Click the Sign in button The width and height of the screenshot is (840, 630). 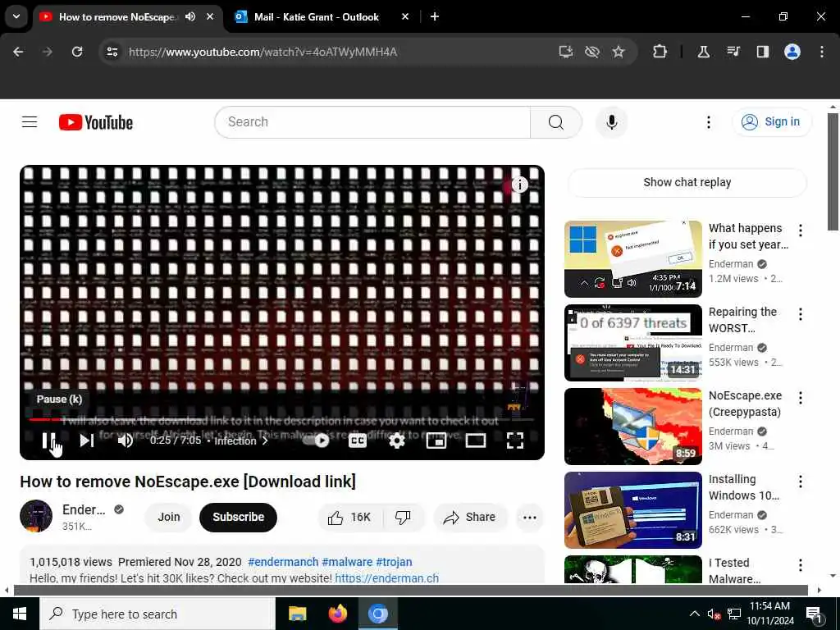tap(771, 122)
